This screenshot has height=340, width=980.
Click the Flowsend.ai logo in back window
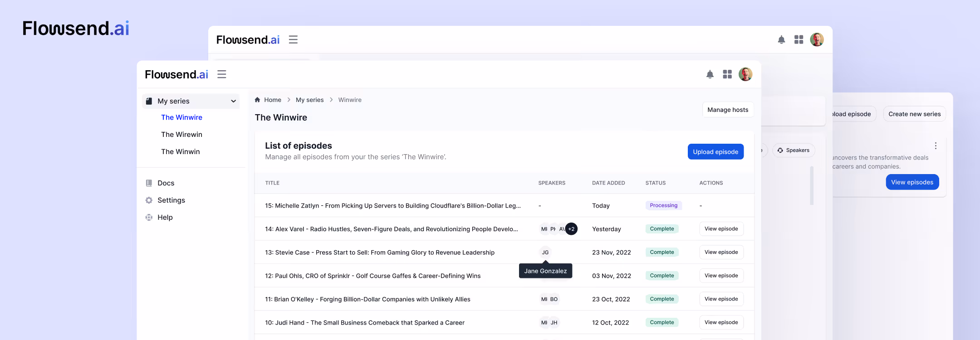248,40
